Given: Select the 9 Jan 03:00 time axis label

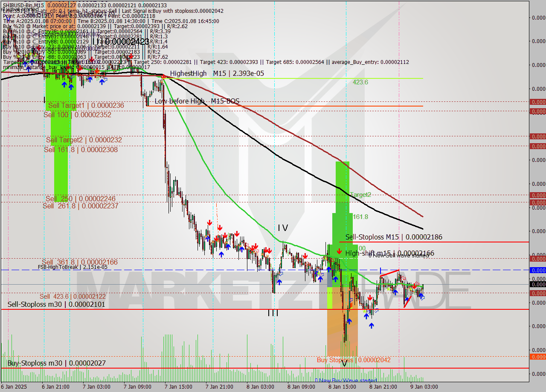Looking at the screenshot, I should tap(424, 387).
